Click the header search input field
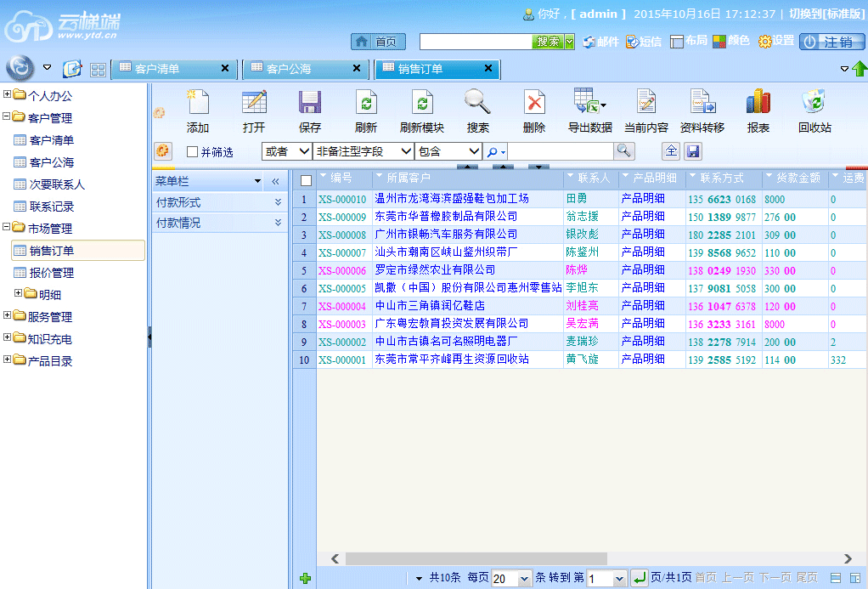Screen dimensions: 868x589 point(476,42)
